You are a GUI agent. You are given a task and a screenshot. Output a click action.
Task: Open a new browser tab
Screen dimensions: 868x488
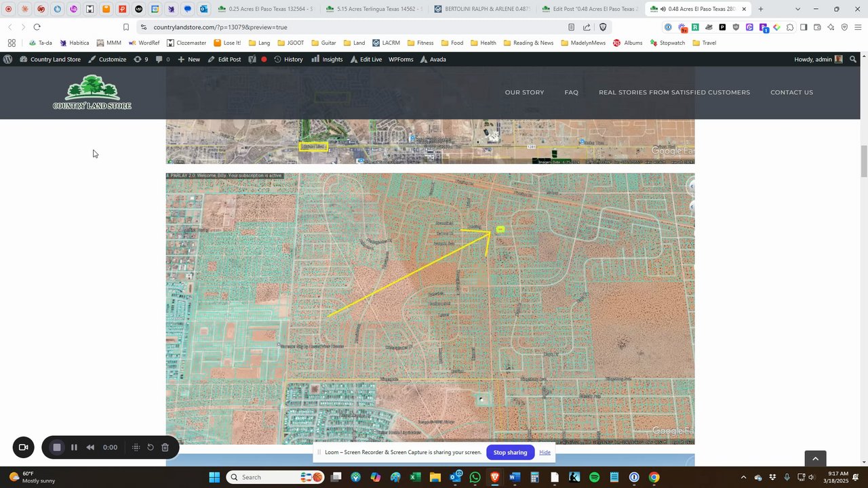pos(761,9)
